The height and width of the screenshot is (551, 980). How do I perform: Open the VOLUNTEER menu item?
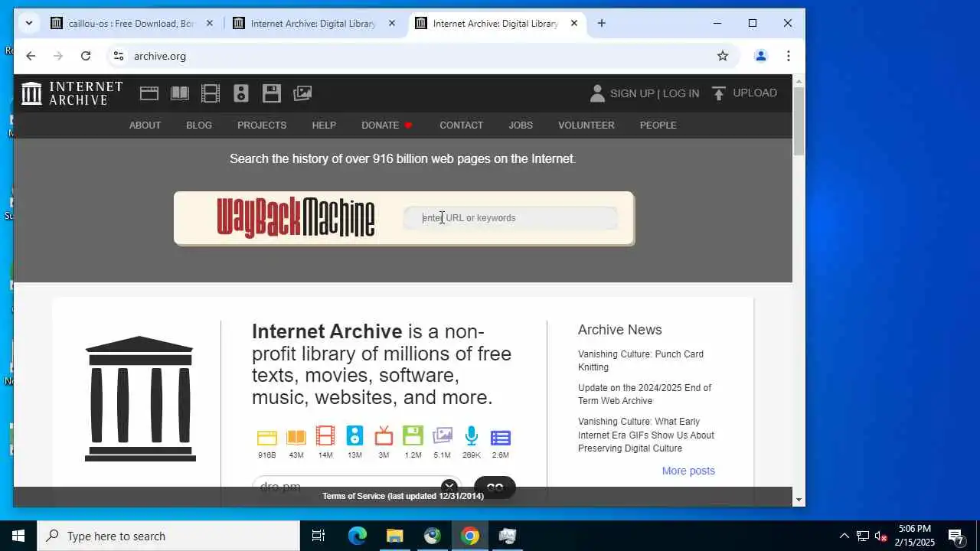click(x=586, y=125)
